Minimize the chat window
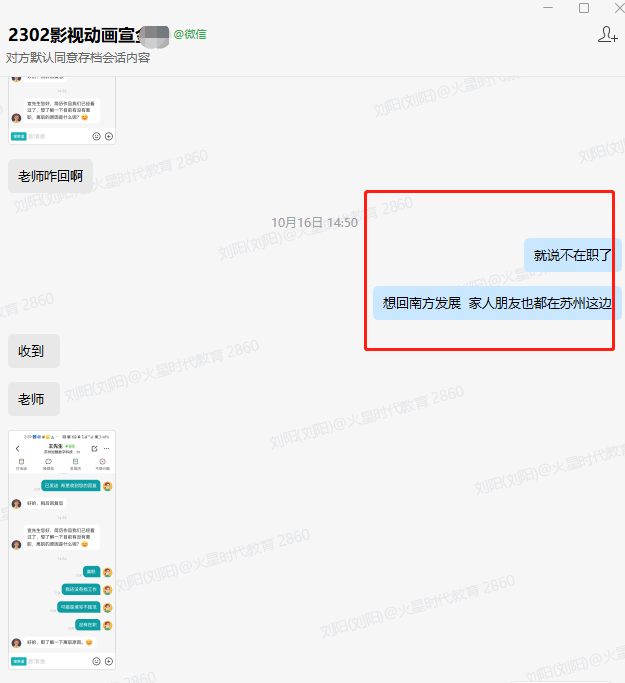The width and height of the screenshot is (625, 683). tap(548, 8)
